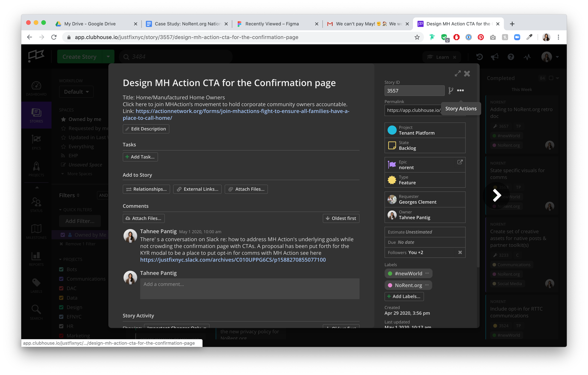Open the justfixnyc Slack archive link
This screenshot has height=375, width=588.
(233, 260)
